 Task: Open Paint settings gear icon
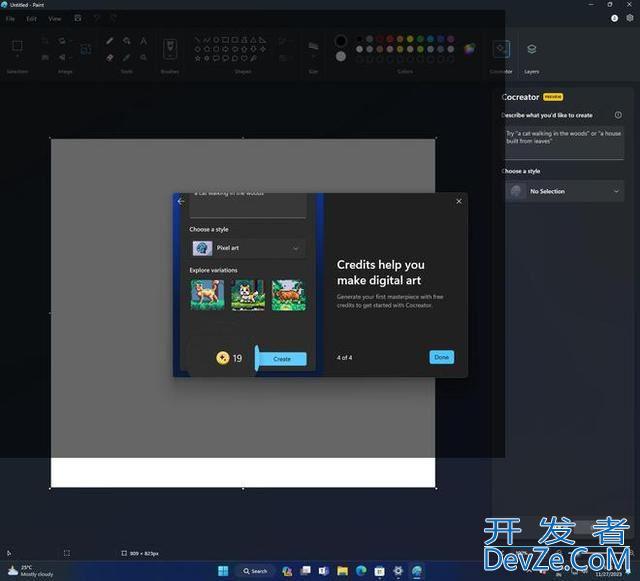click(x=630, y=18)
